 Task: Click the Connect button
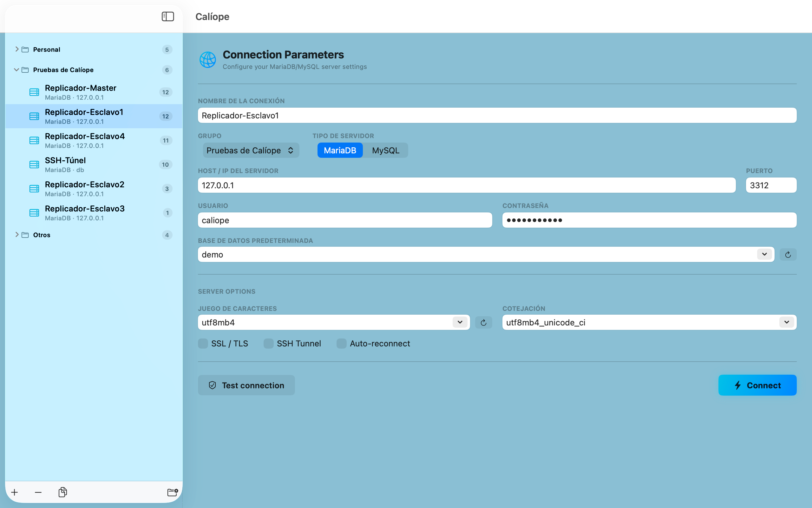point(757,385)
